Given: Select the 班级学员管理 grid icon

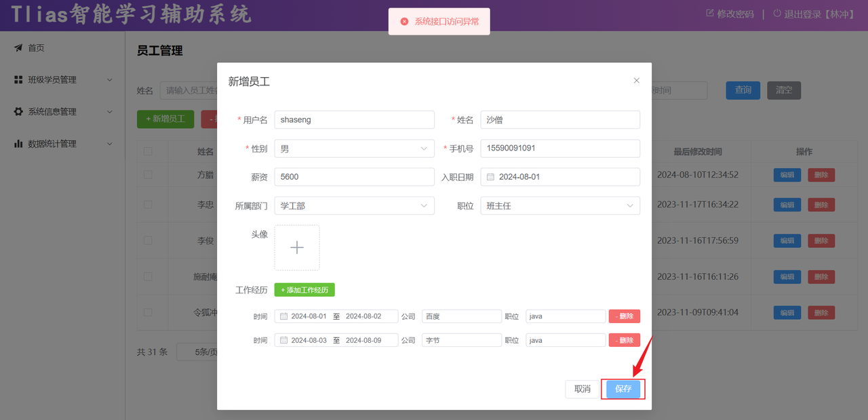Looking at the screenshot, I should coord(18,79).
